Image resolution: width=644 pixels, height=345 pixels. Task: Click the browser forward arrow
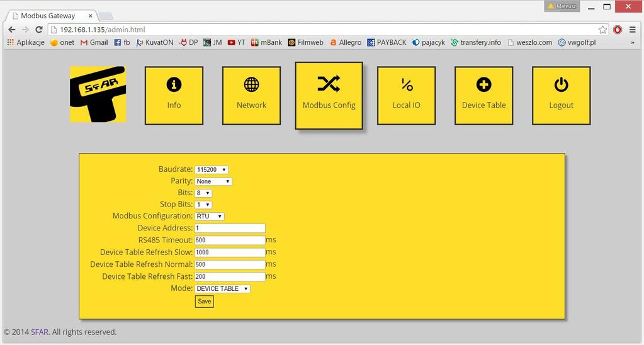(25, 30)
